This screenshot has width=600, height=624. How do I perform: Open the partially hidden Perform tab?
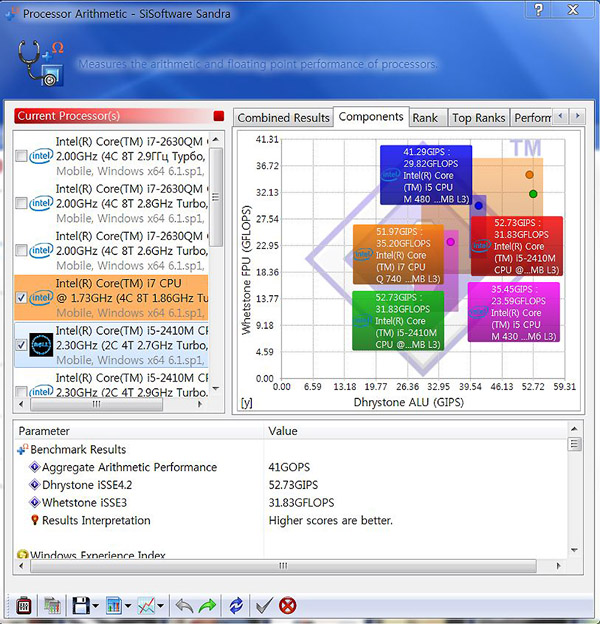532,118
